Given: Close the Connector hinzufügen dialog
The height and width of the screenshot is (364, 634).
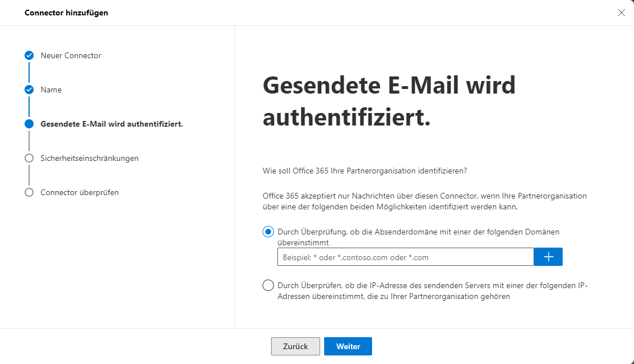Looking at the screenshot, I should click(621, 13).
